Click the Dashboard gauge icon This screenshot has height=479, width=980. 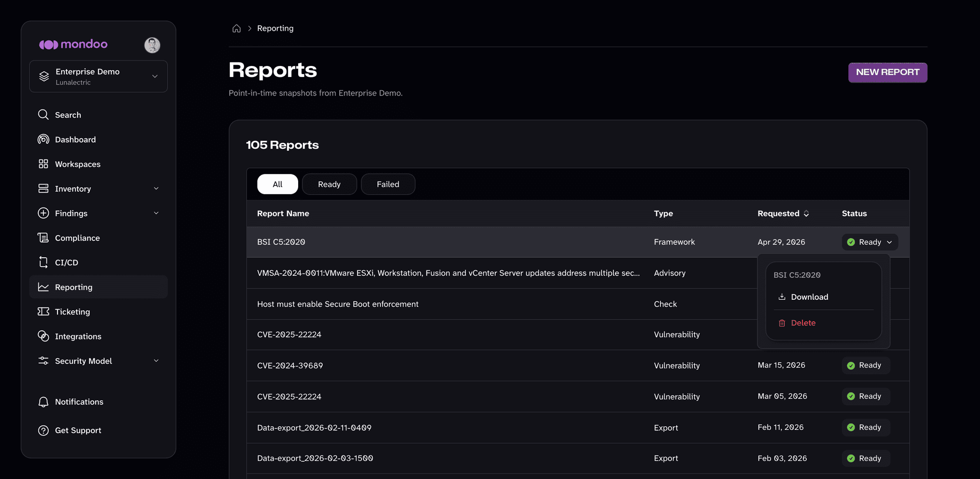click(x=44, y=139)
